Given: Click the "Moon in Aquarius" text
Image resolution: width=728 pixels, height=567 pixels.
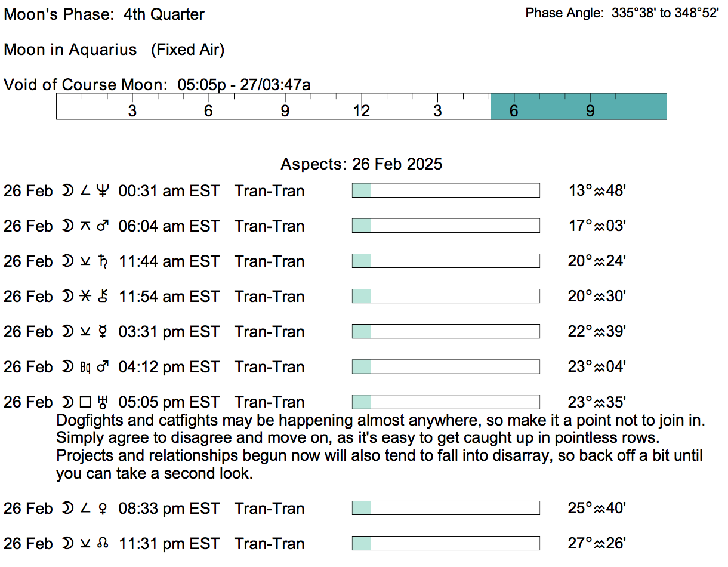Looking at the screenshot, I should [x=70, y=50].
